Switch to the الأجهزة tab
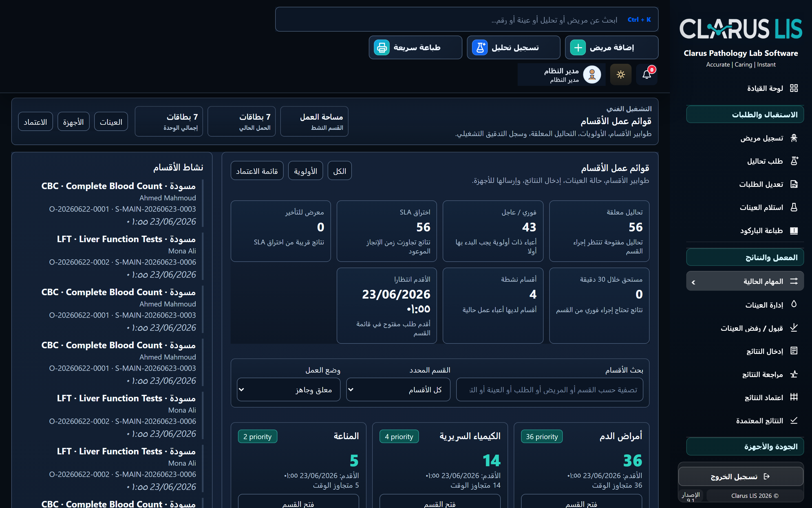The image size is (812, 508). tap(74, 122)
